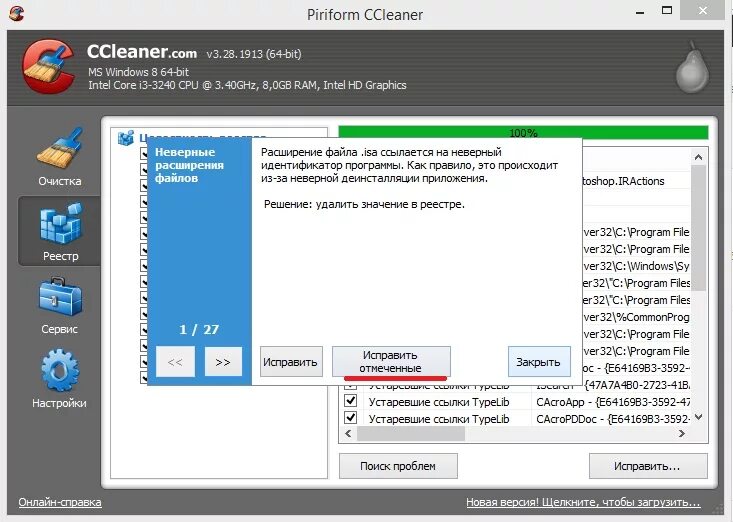The width and height of the screenshot is (733, 522).
Task: Click the Новая версия download link
Action: pos(583,502)
